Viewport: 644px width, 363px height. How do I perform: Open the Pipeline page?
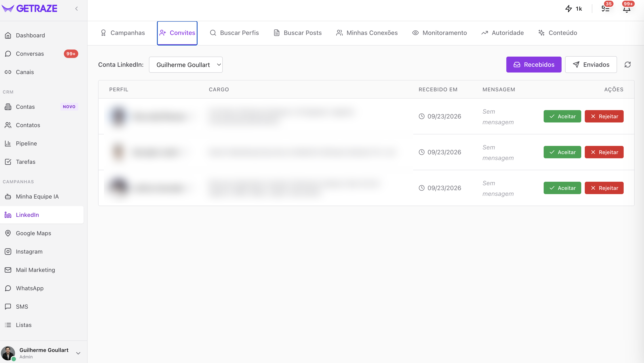coord(42,143)
